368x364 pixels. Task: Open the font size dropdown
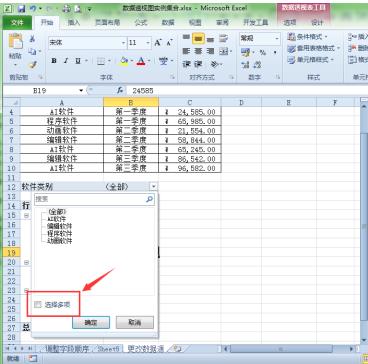pos(148,43)
